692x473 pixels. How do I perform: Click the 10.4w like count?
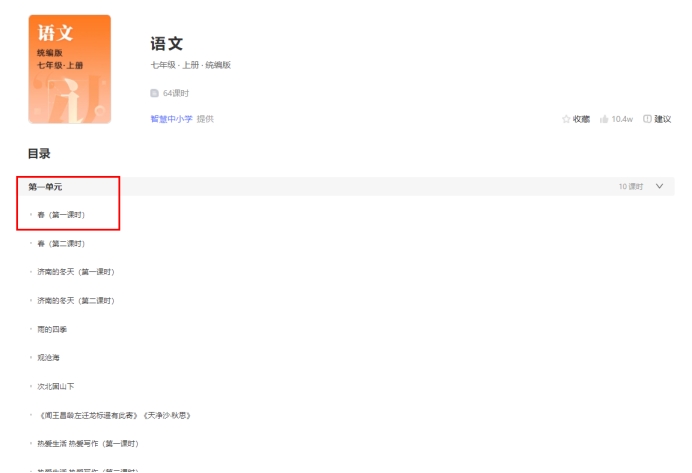(622, 119)
